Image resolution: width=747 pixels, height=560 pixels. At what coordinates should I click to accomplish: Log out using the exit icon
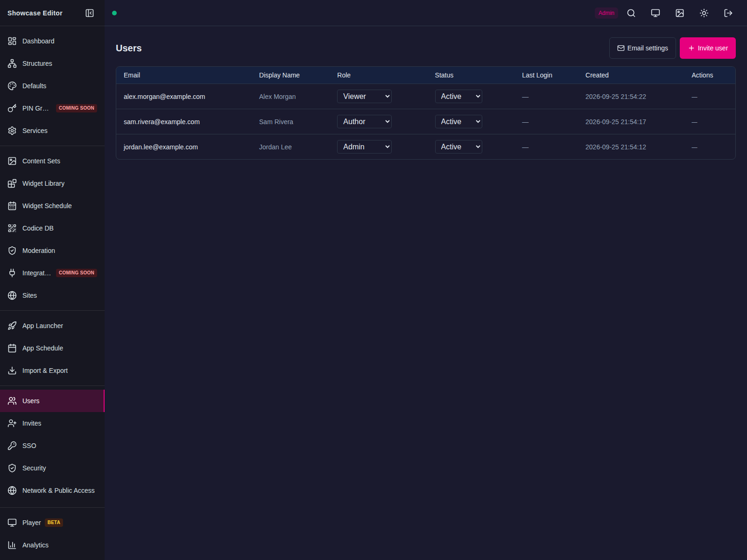pos(728,13)
